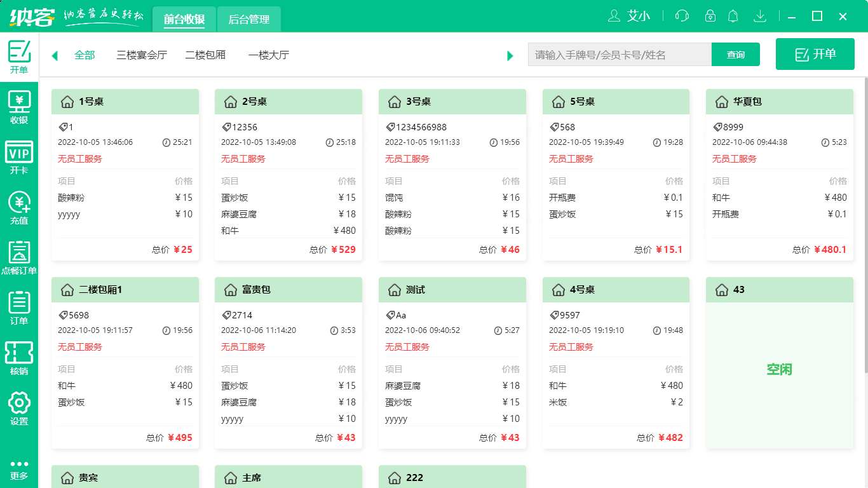The image size is (868, 488).
Task: Click the lock screen icon
Action: (x=710, y=16)
